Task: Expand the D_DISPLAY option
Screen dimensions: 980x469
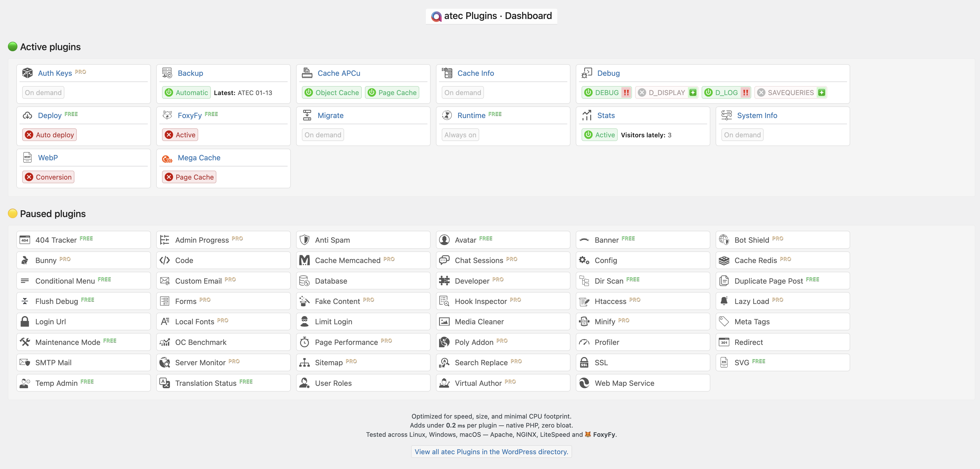Action: (x=693, y=92)
